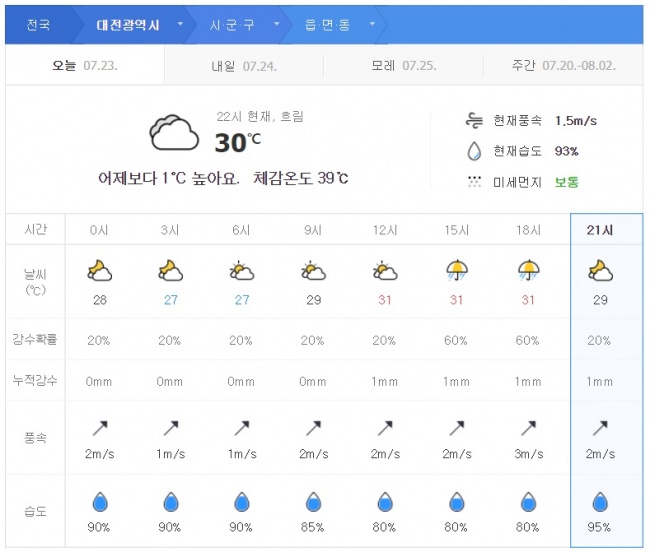Click the 21시 95% humidity value
This screenshot has width=650, height=552.
coord(599,527)
